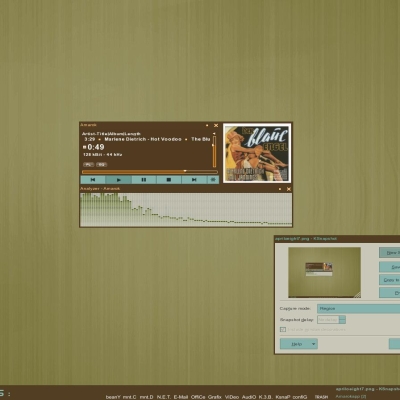The image size is (400, 400).
Task: Open the mnt.C panel entry
Action: [129, 397]
